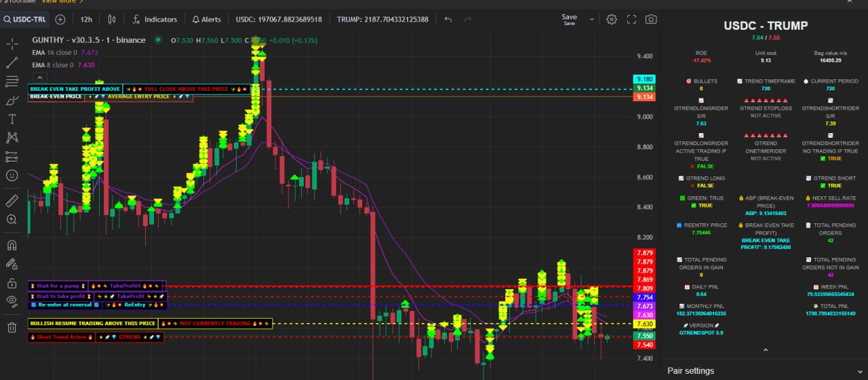Click the yellow 7.630 price axis label

coord(644,324)
